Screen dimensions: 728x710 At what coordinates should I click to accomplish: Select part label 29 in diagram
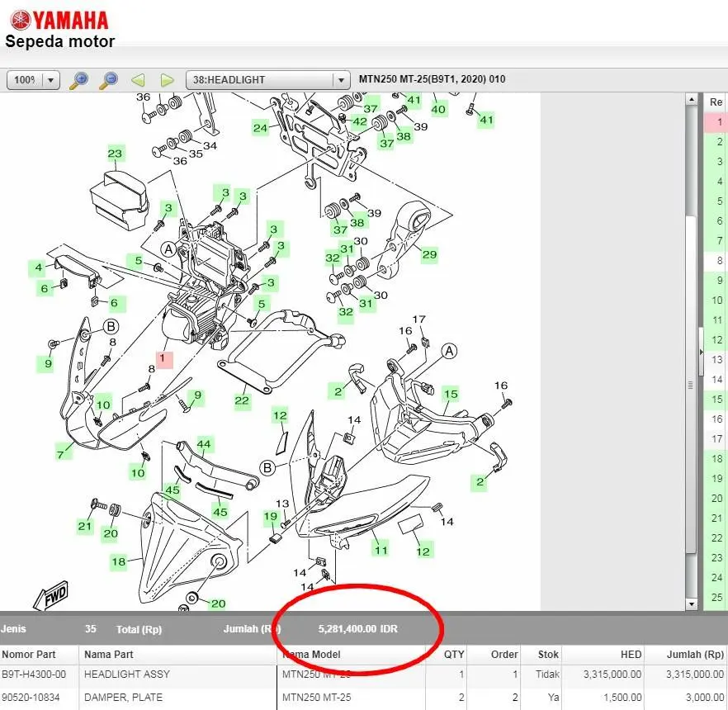429,254
